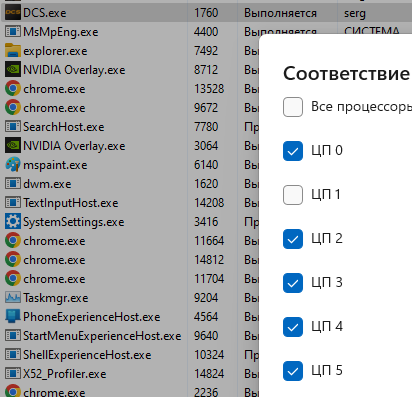
Task: Click chrome.exe icon with PID 13528
Action: 13,89
